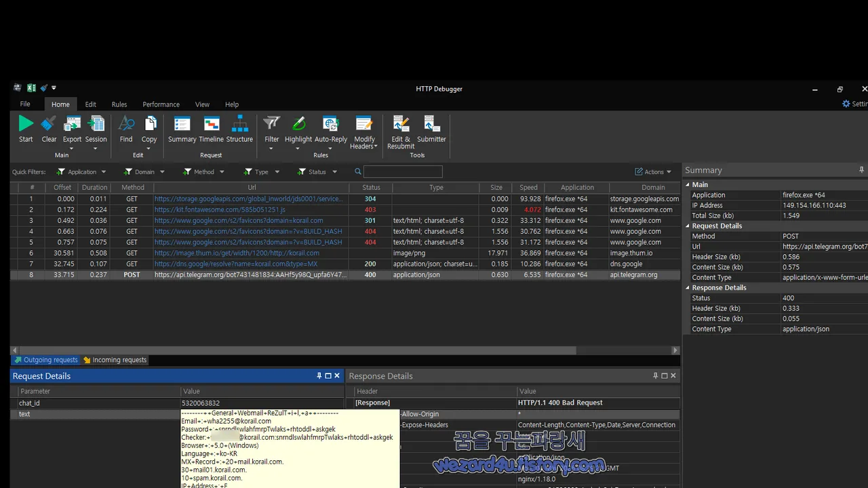Select the 400 Bad Request response value
Screen dimensions: 868x488
pyautogui.click(x=560, y=403)
